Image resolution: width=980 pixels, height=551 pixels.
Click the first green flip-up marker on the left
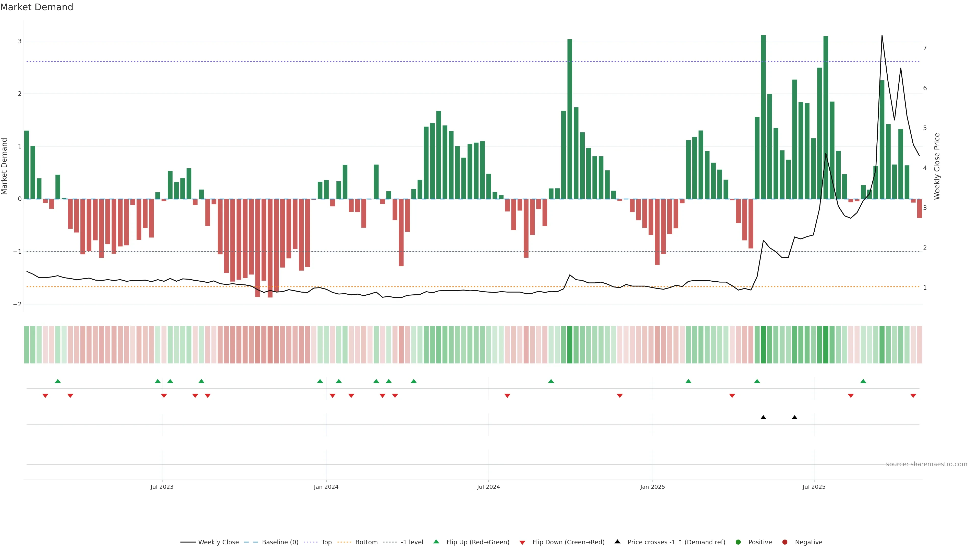[x=58, y=381]
